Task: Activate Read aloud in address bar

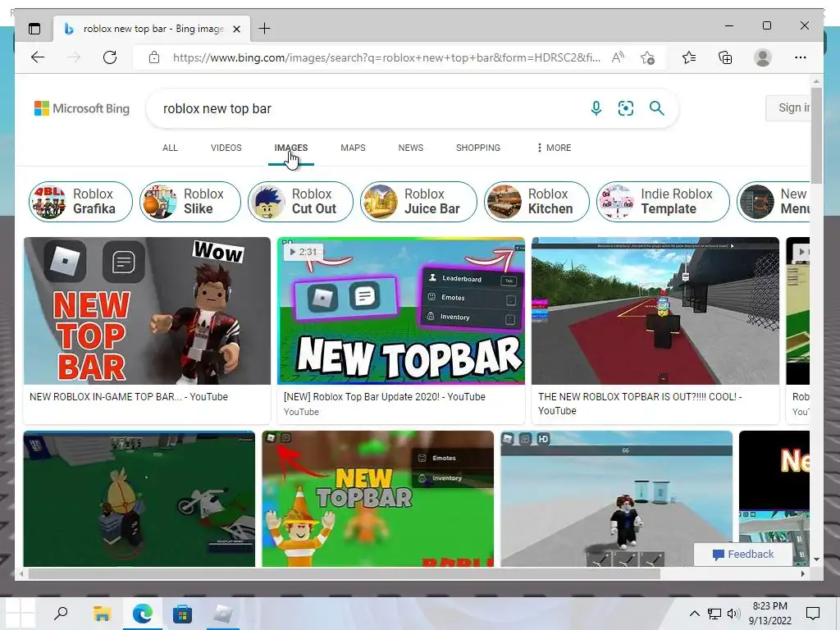Action: click(x=619, y=57)
